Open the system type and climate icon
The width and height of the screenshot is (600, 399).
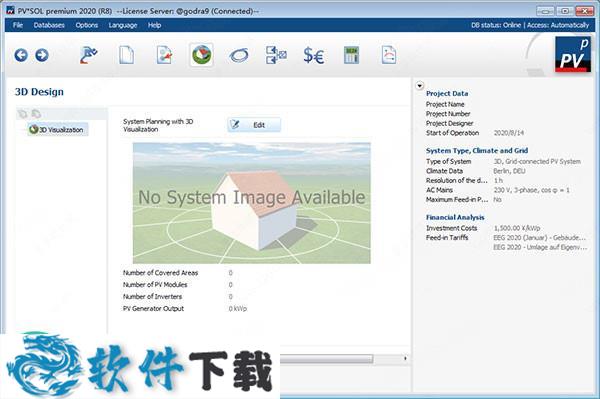point(164,55)
